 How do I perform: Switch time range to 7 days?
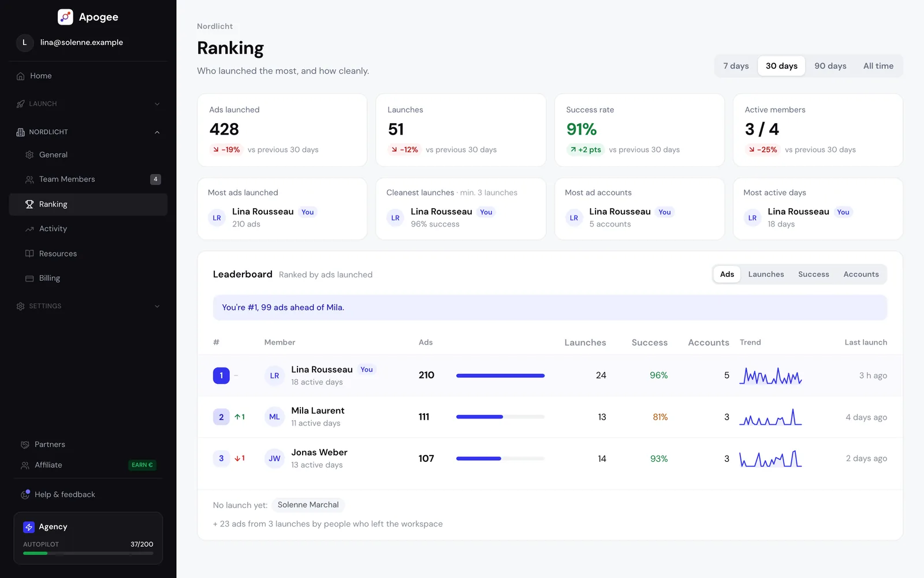736,66
